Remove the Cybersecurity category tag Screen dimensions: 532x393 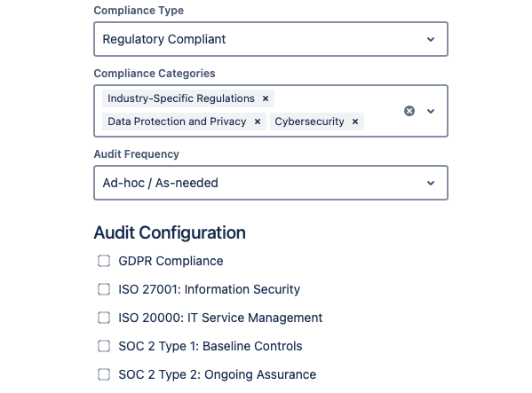point(355,122)
